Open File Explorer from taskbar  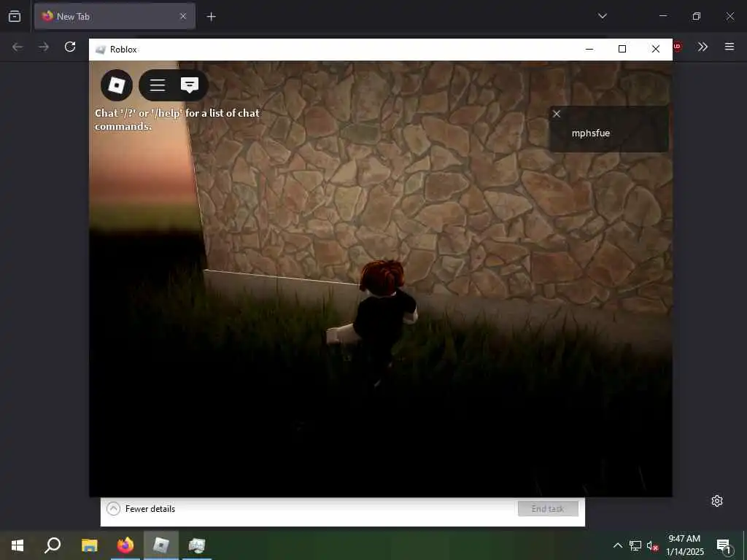90,545
